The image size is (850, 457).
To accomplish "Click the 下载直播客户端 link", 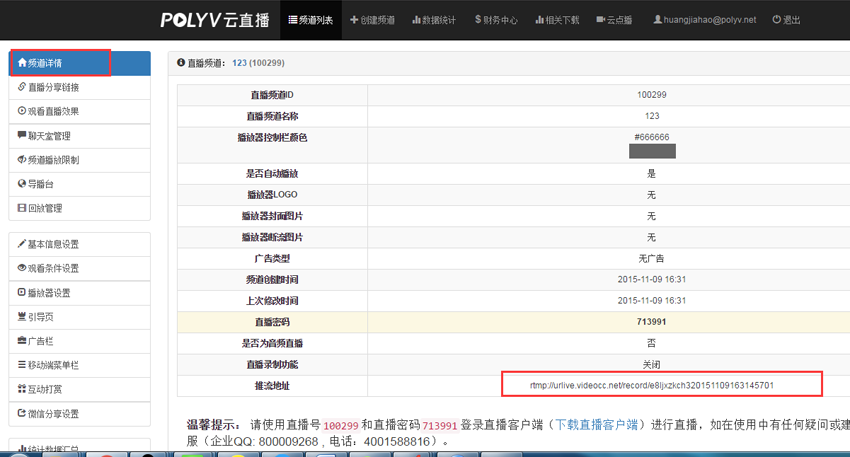I will [598, 426].
